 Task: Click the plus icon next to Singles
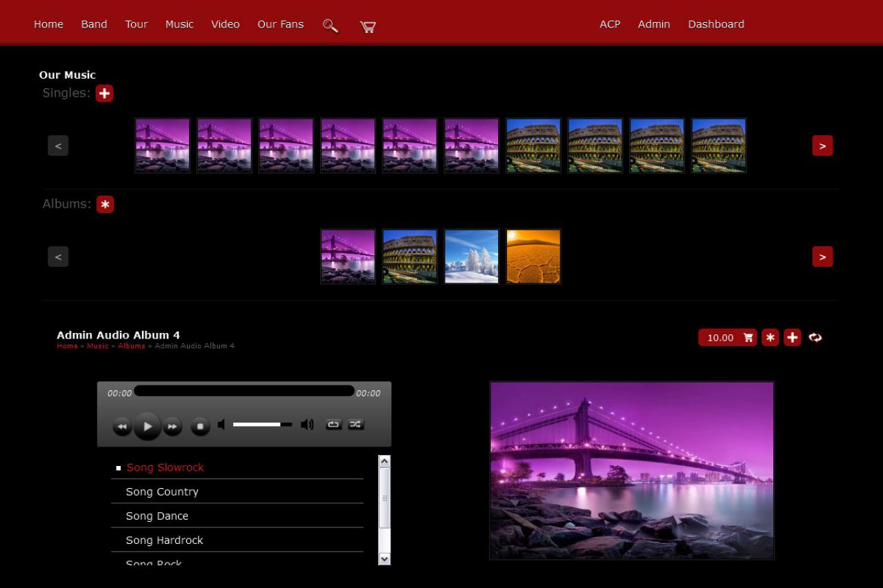[104, 93]
